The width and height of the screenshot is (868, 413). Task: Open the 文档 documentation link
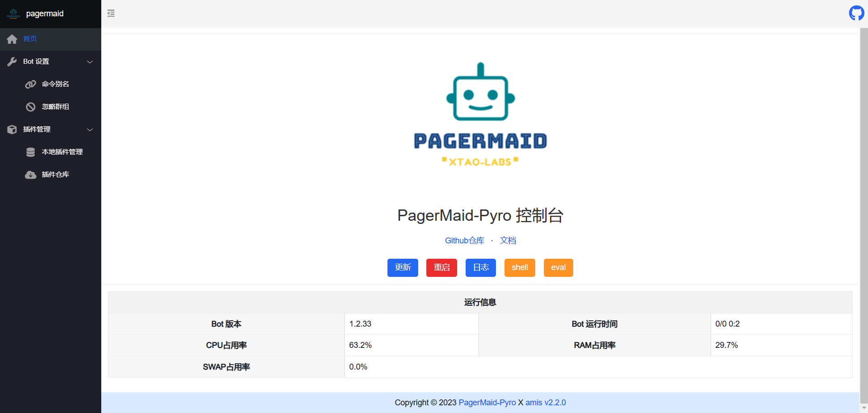pos(508,241)
